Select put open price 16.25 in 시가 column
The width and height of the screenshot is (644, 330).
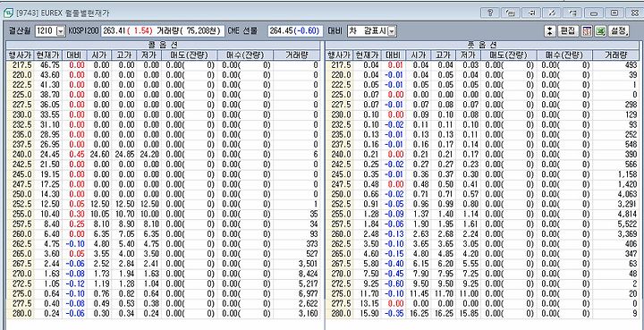(x=419, y=313)
